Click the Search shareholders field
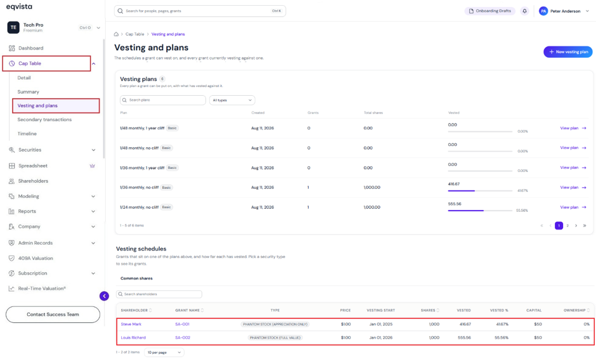 click(159, 294)
